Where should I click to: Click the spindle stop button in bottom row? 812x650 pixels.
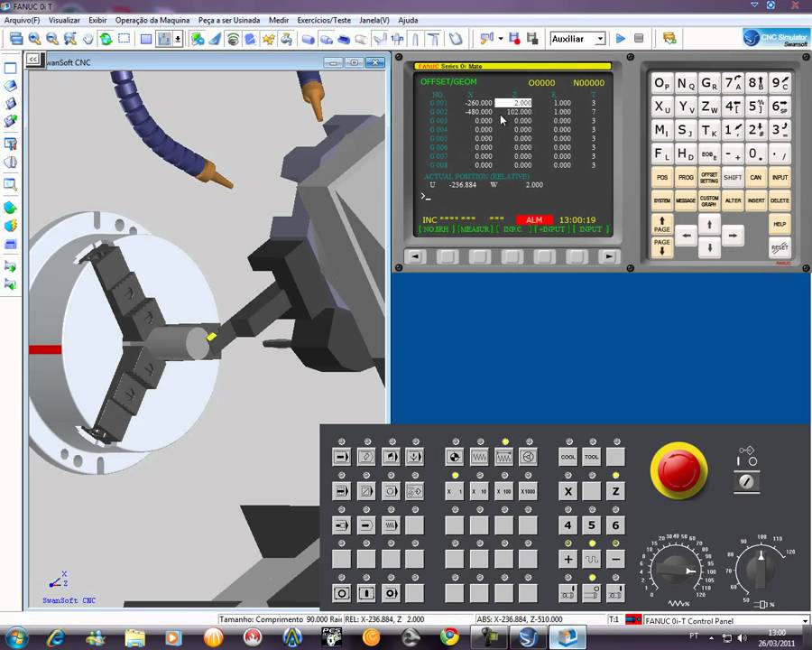point(591,593)
